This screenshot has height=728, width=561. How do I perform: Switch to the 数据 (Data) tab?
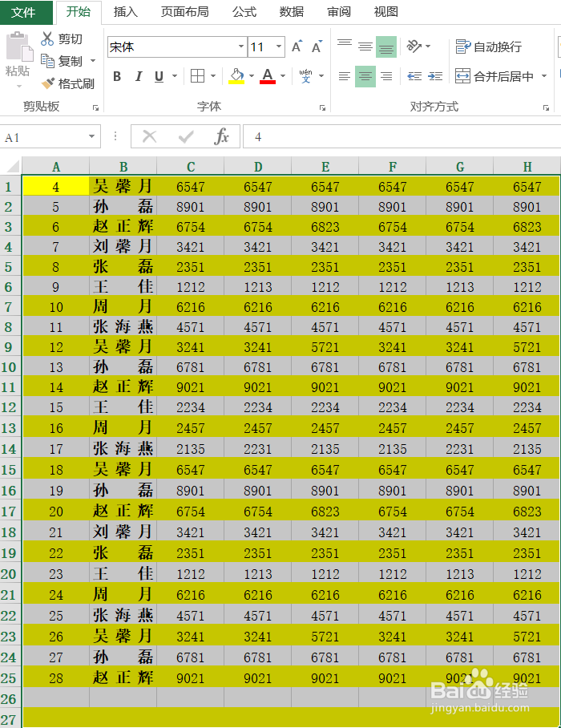(292, 11)
